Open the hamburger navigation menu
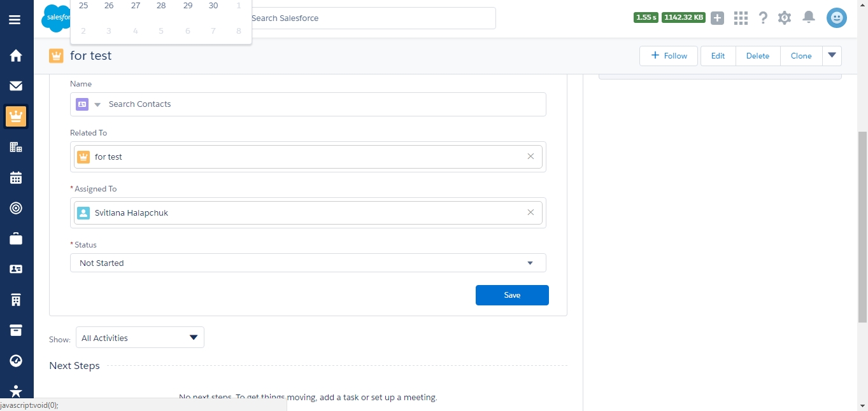The height and width of the screenshot is (411, 868). coord(15,20)
